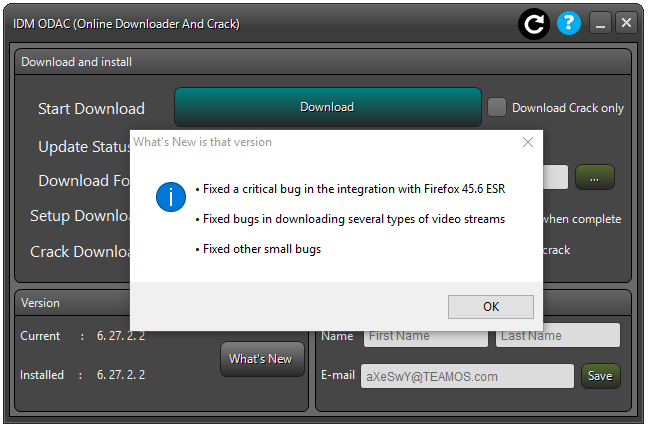Viewport: 649px width, 426px height.
Task: Focus the Last Name input field
Action: [x=558, y=335]
